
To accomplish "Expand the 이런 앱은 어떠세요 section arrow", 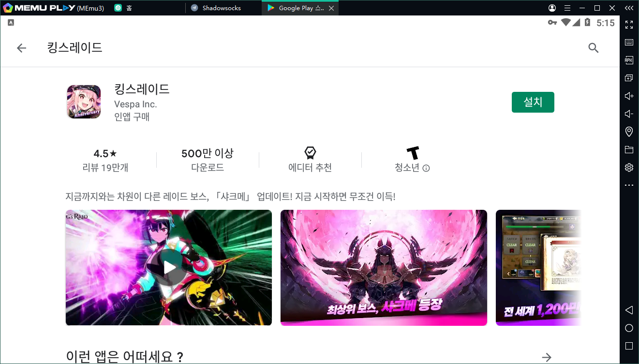I will coord(547,357).
